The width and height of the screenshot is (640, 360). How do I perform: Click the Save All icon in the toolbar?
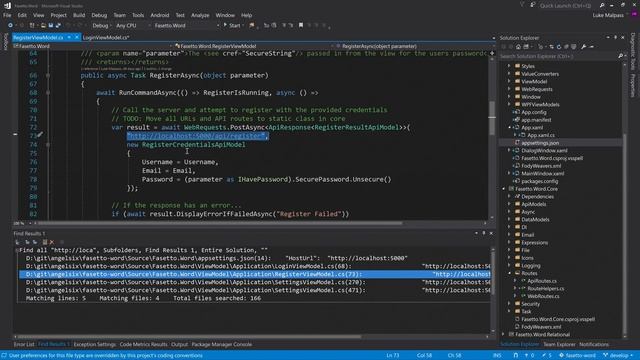(x=58, y=25)
